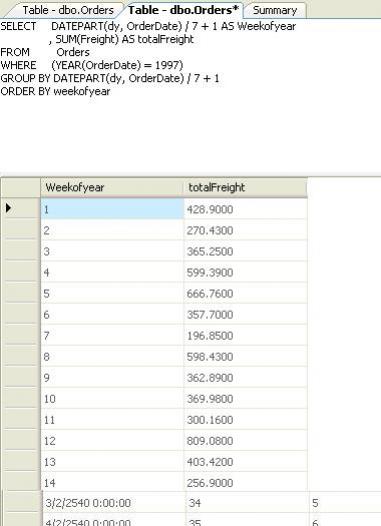Click Weekofyear cell showing 14

[112, 482]
